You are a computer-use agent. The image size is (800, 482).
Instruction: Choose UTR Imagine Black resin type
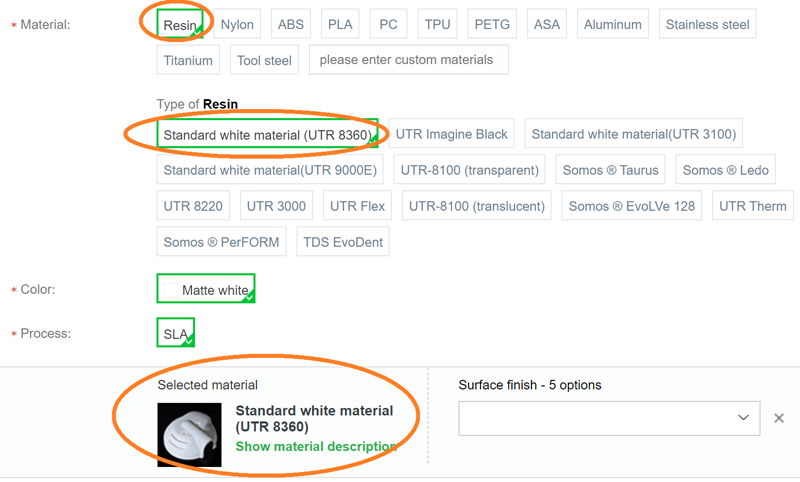tap(451, 134)
